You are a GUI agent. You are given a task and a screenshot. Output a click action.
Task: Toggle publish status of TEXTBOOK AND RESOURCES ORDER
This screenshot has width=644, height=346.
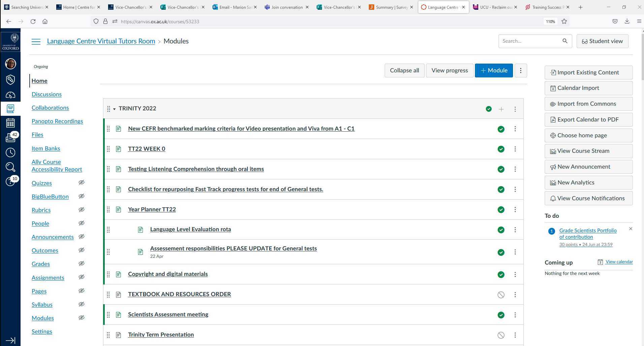(x=501, y=295)
